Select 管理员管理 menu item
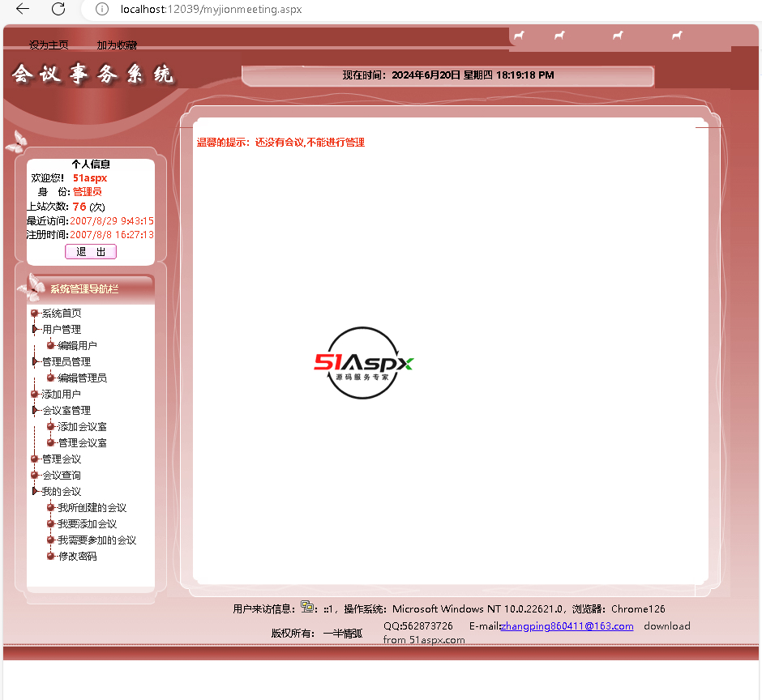This screenshot has height=700, width=762. (66, 362)
